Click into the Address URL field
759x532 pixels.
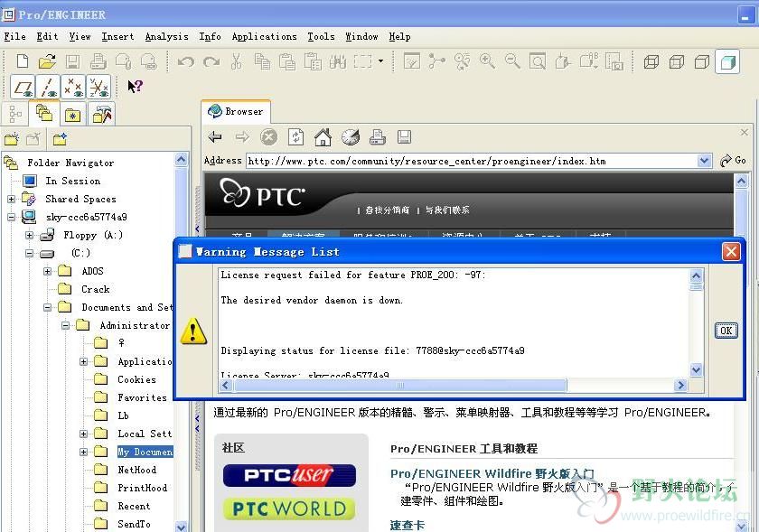coord(472,161)
